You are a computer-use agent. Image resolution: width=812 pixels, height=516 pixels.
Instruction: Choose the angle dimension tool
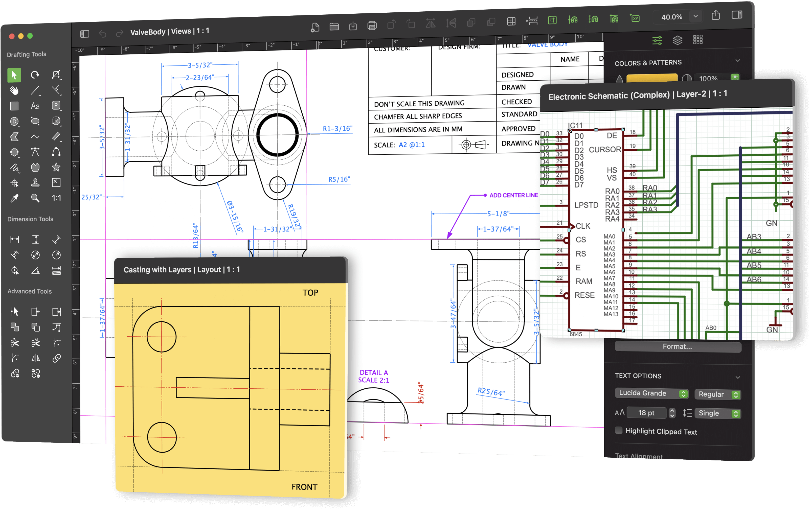(35, 270)
